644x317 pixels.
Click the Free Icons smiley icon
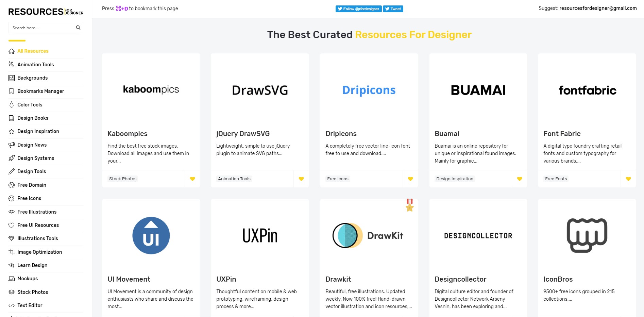[x=12, y=198]
